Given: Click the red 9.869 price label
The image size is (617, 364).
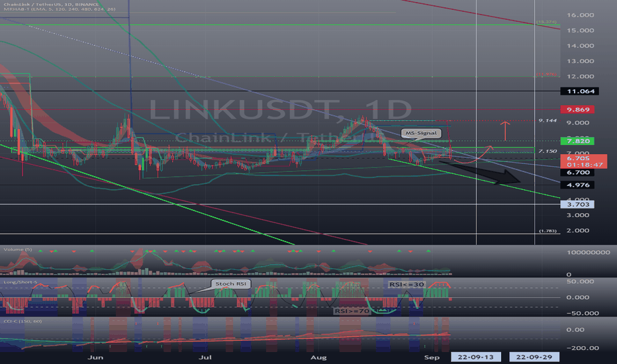Looking at the screenshot, I should [x=577, y=109].
